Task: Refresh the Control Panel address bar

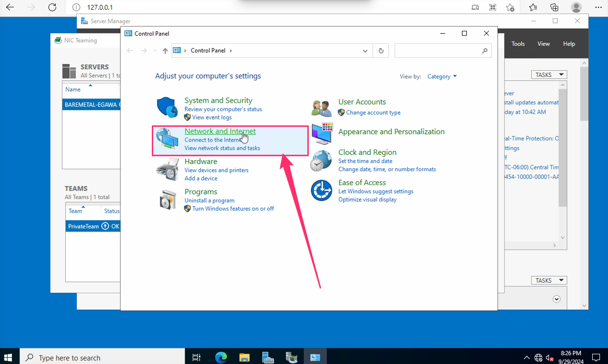Action: 380,51
